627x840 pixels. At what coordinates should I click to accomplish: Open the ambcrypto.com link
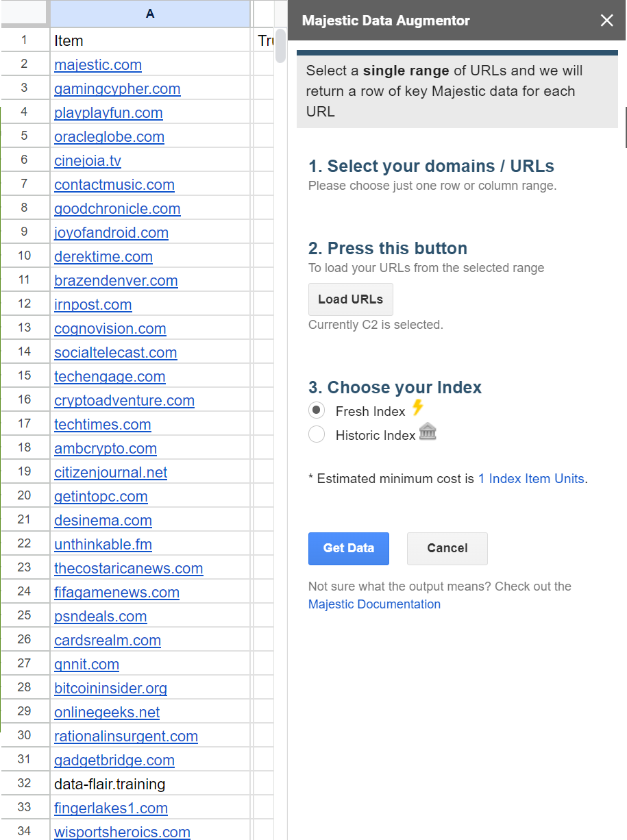[105, 448]
